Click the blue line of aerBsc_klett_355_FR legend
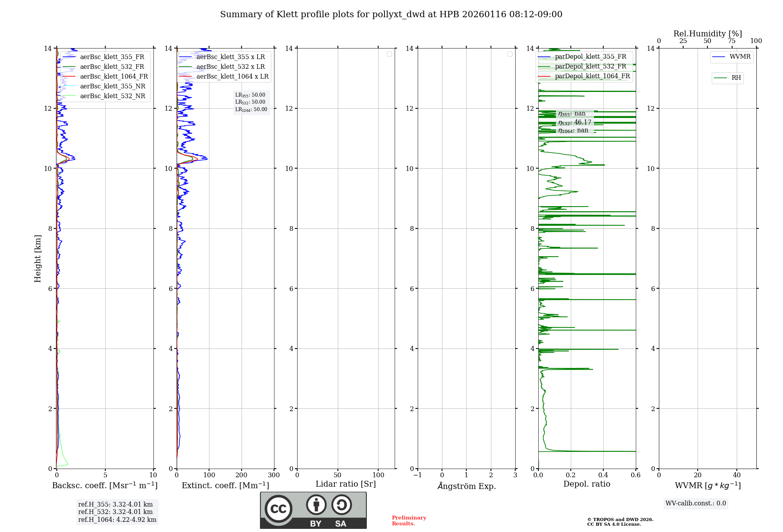The image size is (783, 532). (69, 57)
